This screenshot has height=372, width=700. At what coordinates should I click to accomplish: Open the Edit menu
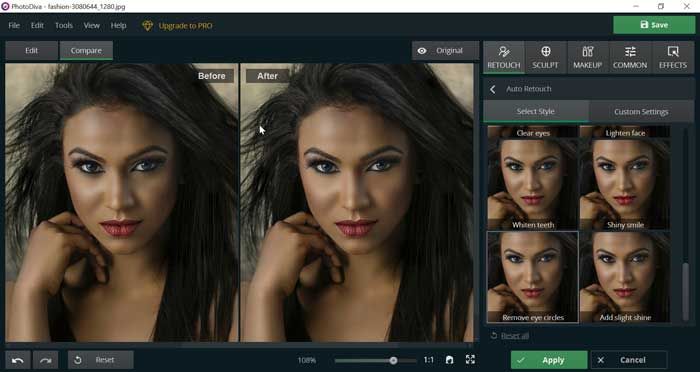click(x=37, y=25)
